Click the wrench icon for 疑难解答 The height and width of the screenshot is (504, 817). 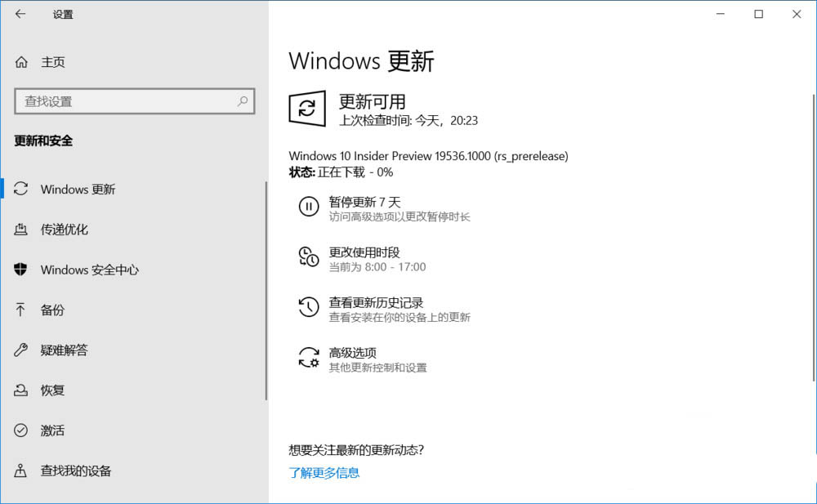21,350
